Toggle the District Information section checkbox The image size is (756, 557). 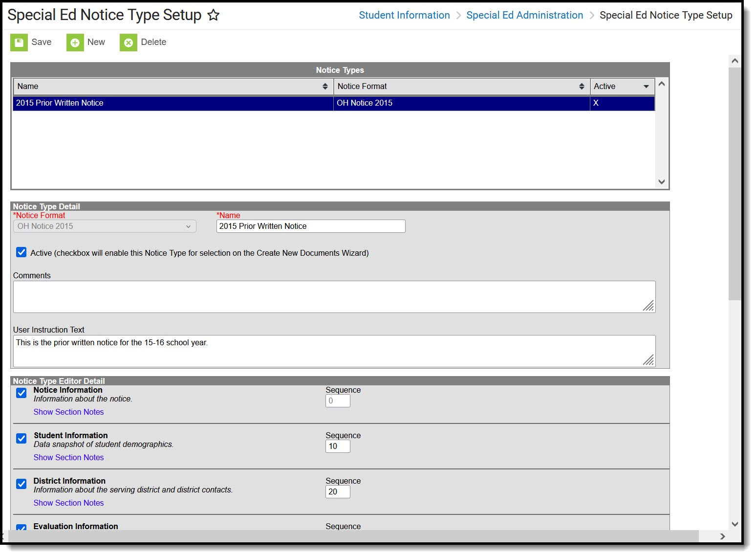pos(22,484)
